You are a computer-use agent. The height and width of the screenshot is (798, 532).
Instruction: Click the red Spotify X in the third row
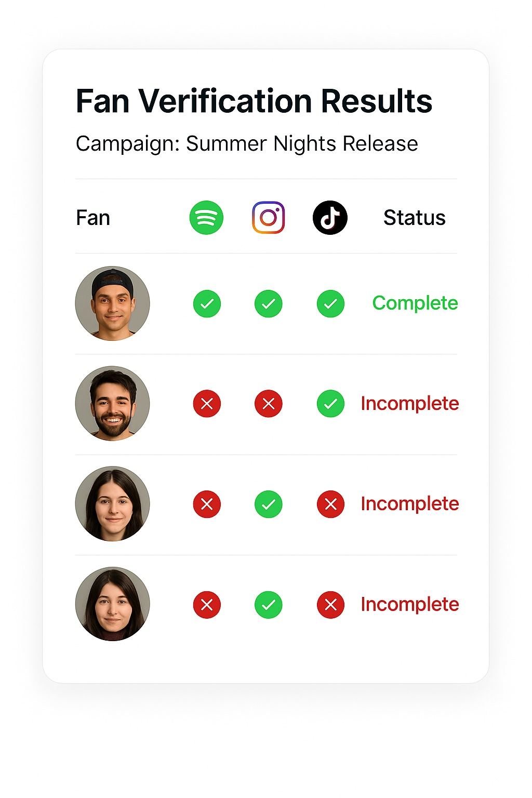206,504
